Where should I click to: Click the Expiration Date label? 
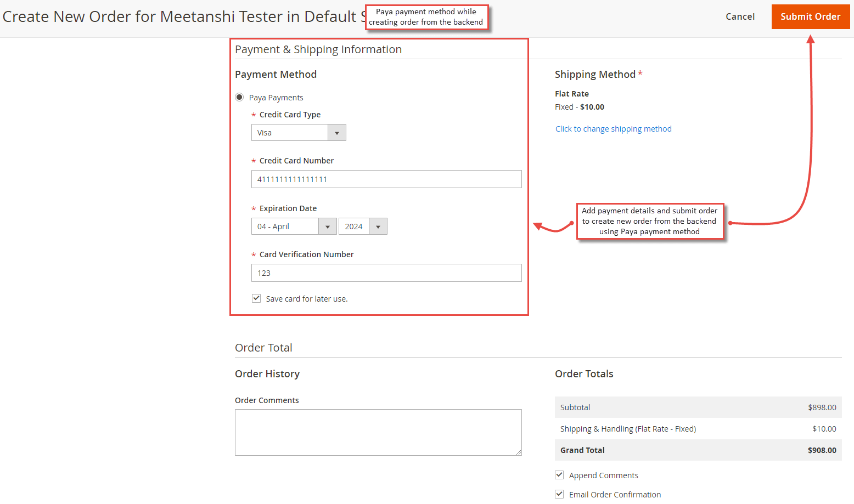288,208
